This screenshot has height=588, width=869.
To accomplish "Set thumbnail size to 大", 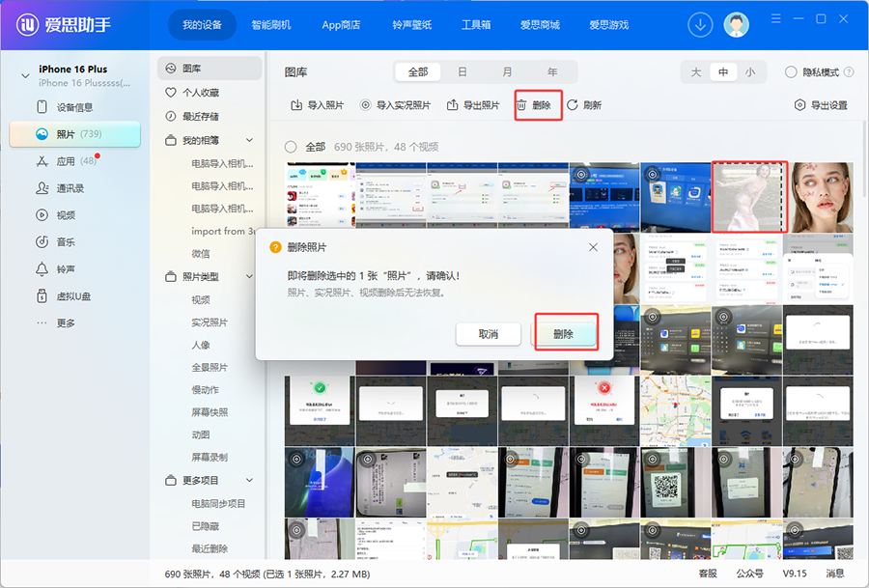I will click(696, 72).
